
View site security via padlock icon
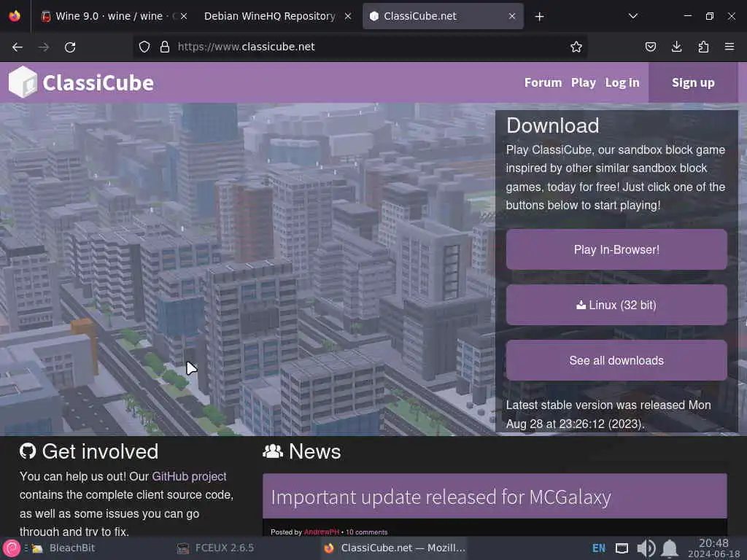coord(165,47)
